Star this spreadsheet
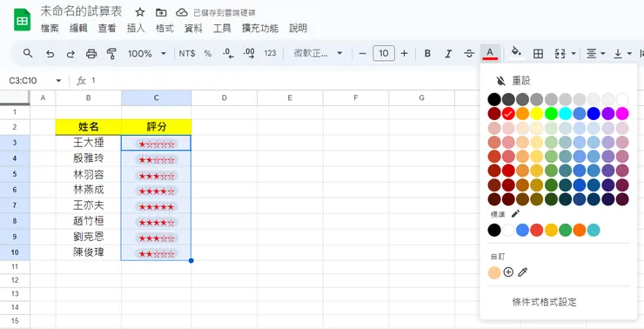This screenshot has height=329, width=644. 140,12
